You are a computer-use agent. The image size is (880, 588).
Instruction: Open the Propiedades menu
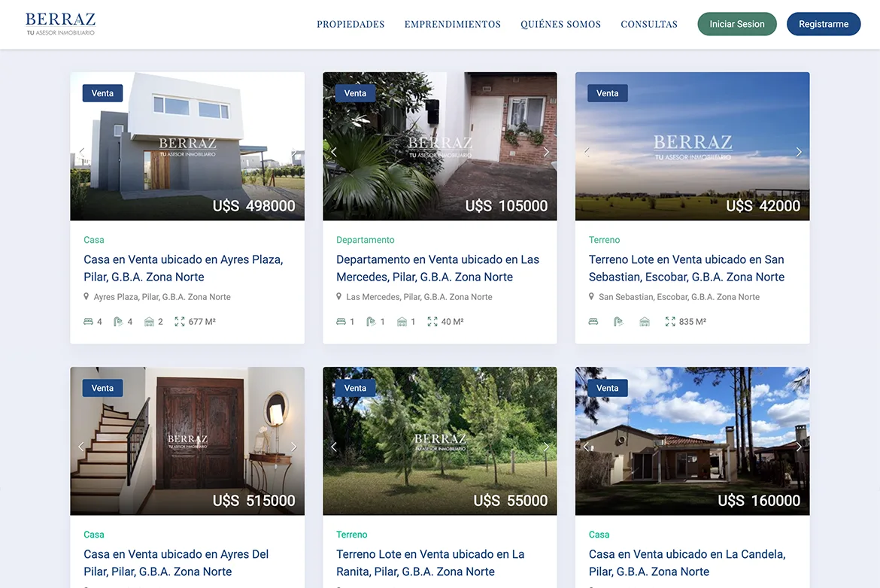350,24
